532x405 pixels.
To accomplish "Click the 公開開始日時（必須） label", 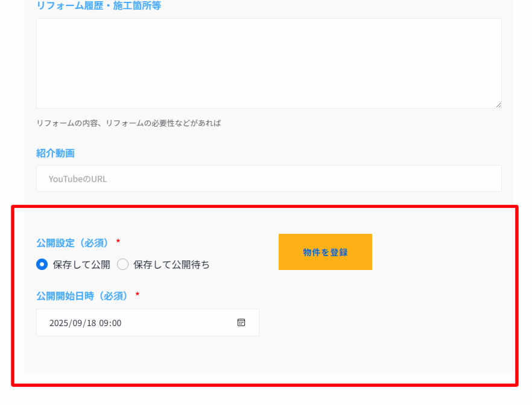I will click(84, 295).
